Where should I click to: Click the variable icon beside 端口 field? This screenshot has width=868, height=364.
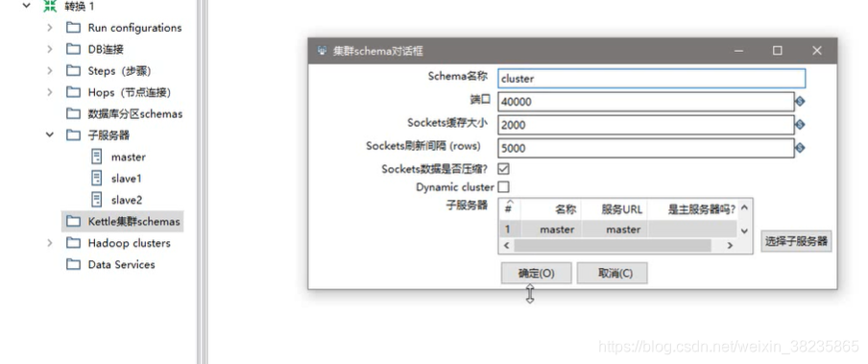pyautogui.click(x=800, y=102)
